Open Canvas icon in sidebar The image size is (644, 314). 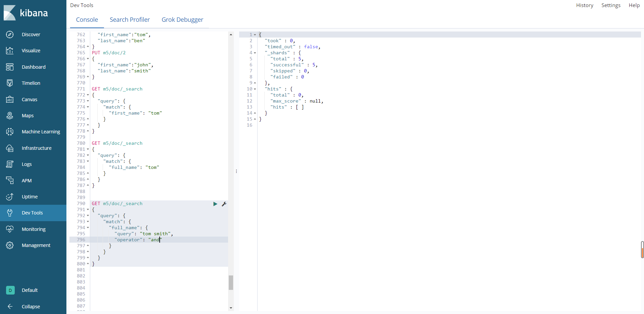[10, 100]
